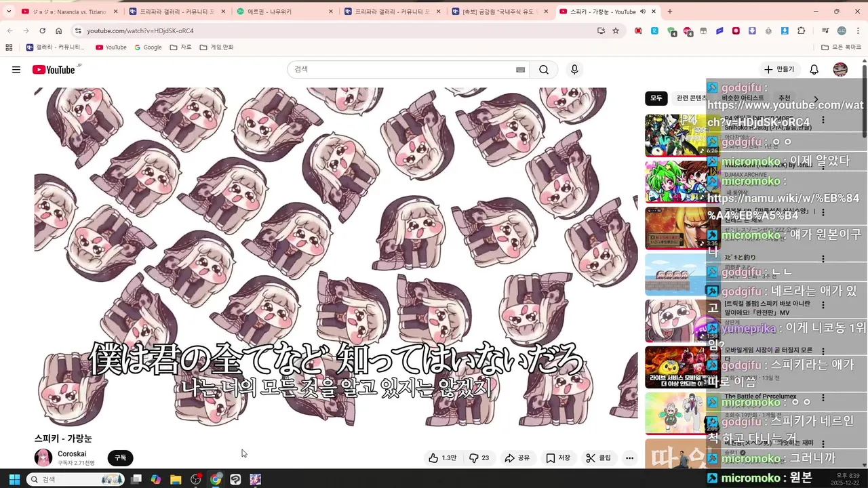Go to YouTube home via logo
The image size is (868, 488).
tap(54, 70)
